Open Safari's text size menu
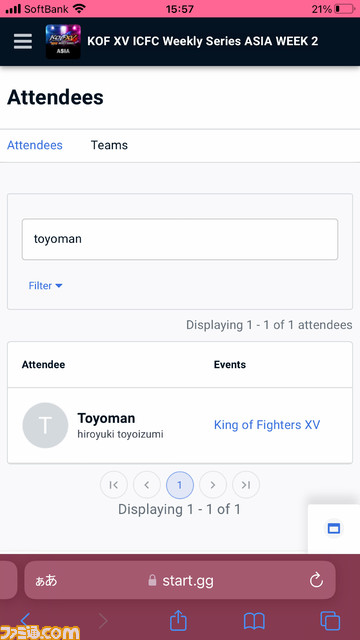This screenshot has width=360, height=640. pos(46,580)
